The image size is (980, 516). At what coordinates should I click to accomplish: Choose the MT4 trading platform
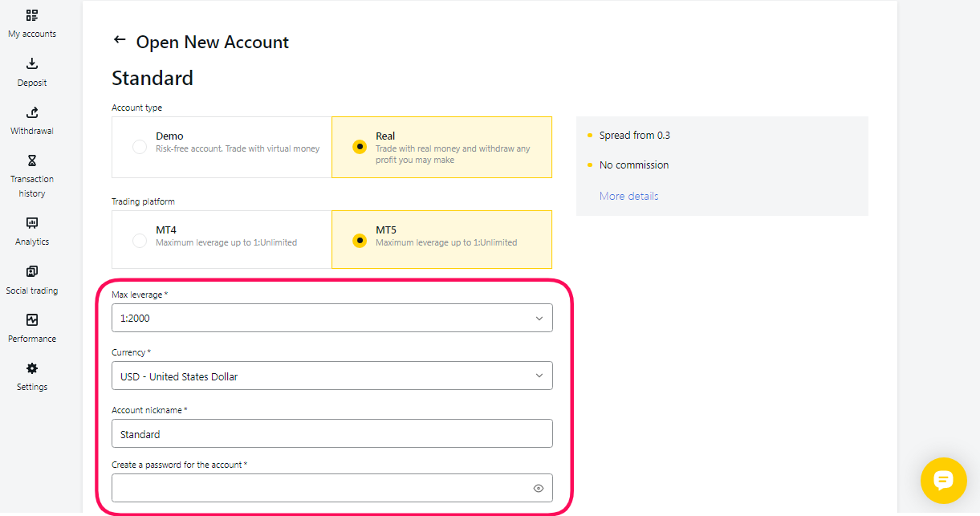[140, 240]
